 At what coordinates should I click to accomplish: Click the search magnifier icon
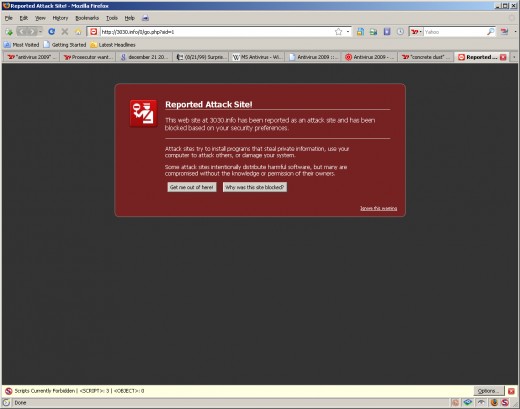(x=491, y=32)
